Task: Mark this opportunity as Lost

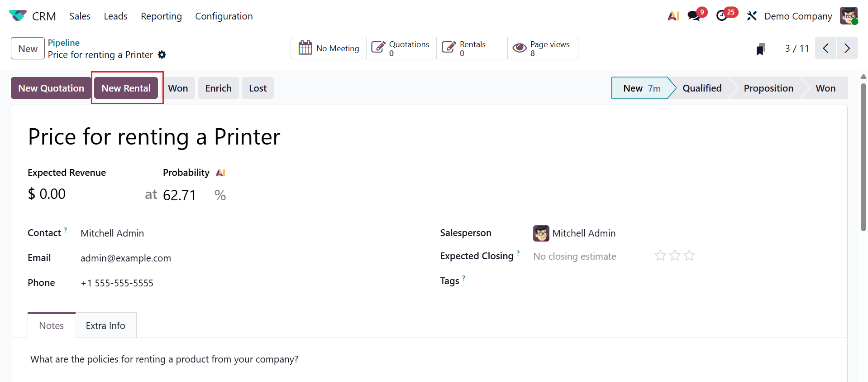Action: tap(258, 88)
